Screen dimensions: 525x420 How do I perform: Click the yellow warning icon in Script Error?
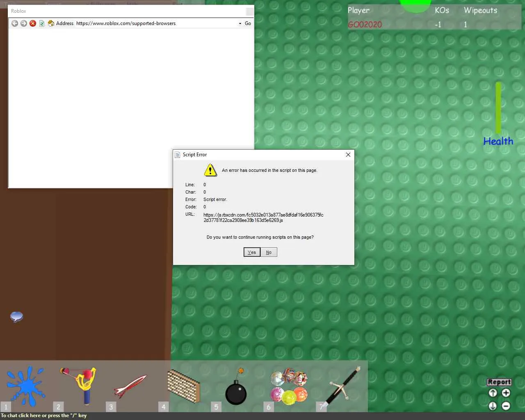coord(210,170)
